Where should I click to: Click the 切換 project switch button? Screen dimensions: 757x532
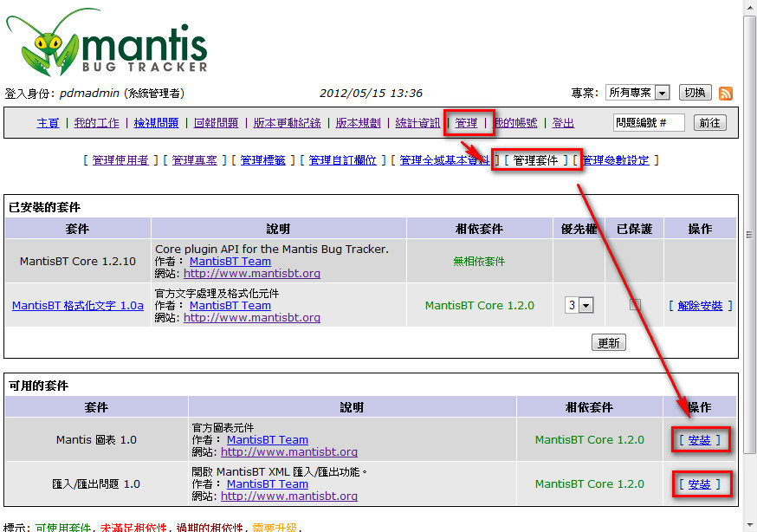pos(695,92)
